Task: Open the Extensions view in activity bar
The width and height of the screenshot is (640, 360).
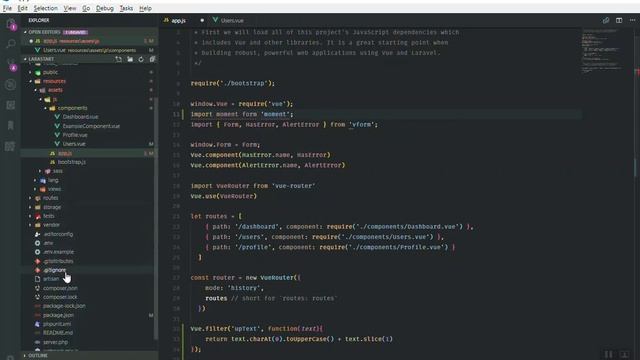Action: pos(11,105)
